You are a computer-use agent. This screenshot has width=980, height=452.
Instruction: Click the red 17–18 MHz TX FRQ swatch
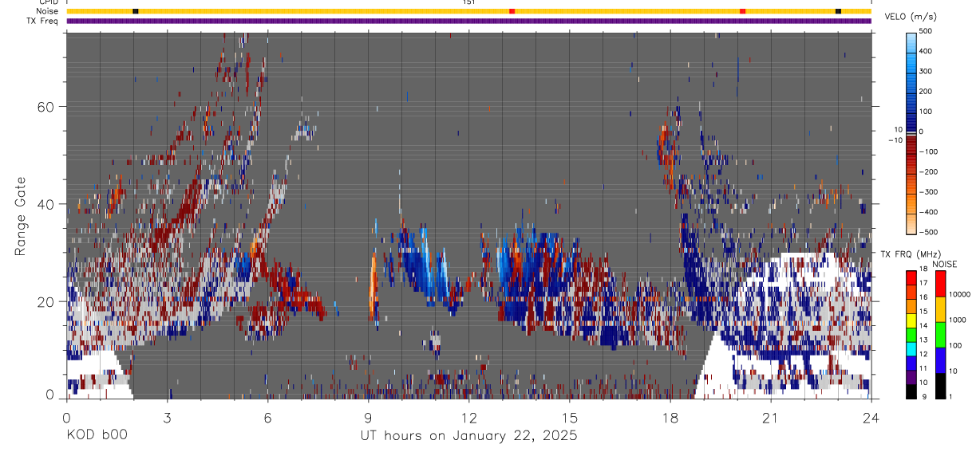[x=911, y=278]
